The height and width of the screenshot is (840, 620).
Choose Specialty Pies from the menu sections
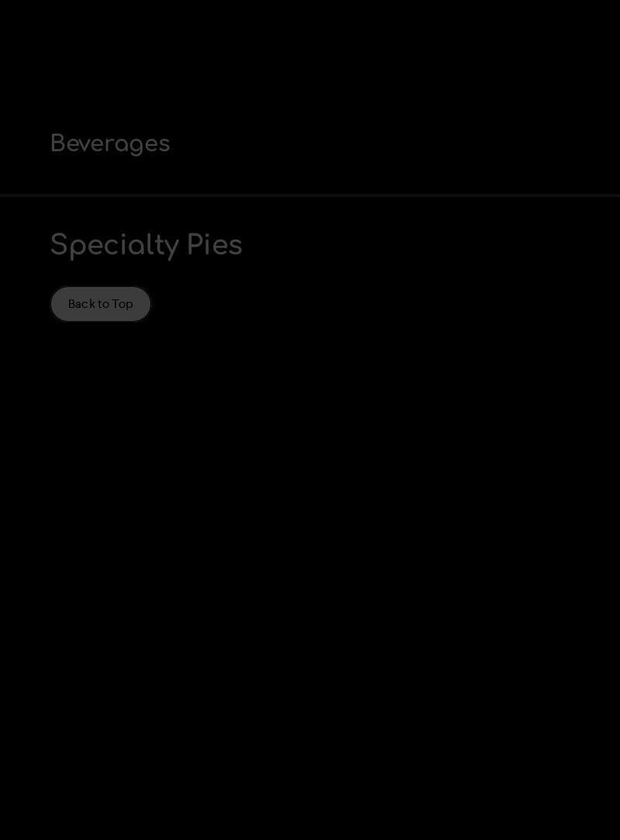tap(146, 245)
